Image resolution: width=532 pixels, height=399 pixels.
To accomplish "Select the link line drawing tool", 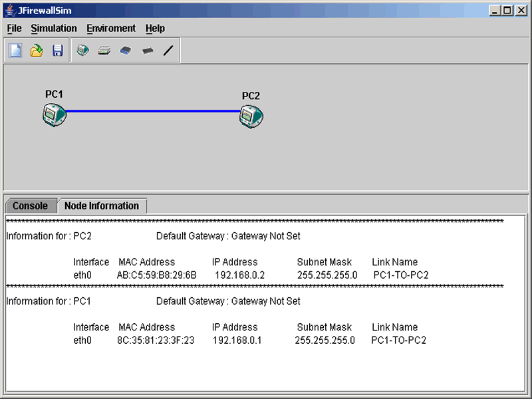I will (x=168, y=51).
